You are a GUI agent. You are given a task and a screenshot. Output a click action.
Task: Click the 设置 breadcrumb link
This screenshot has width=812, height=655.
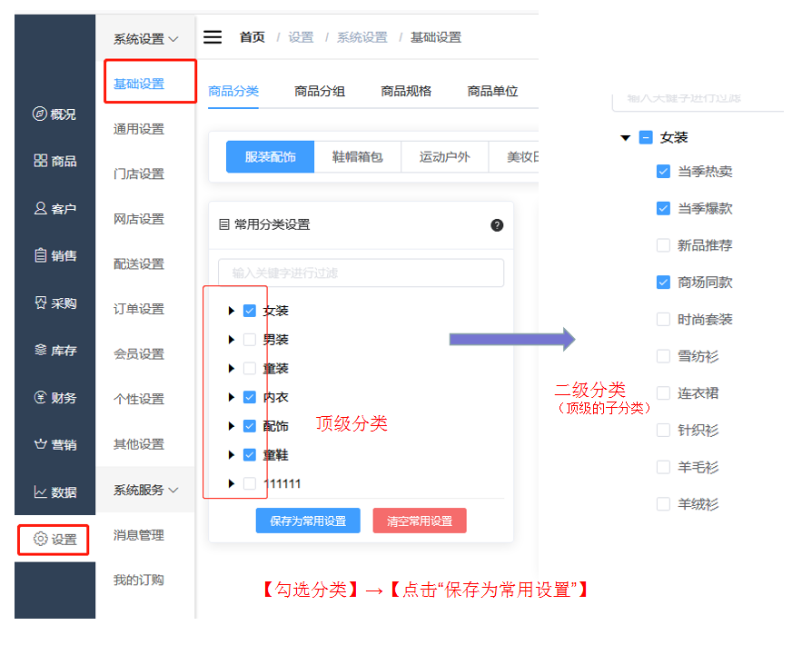tap(301, 37)
